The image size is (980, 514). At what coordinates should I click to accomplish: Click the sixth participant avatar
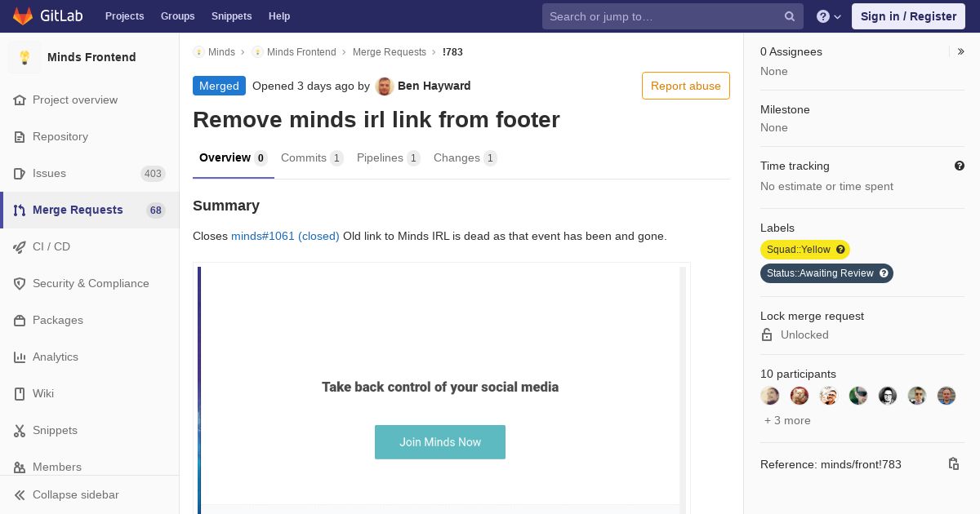tap(917, 396)
